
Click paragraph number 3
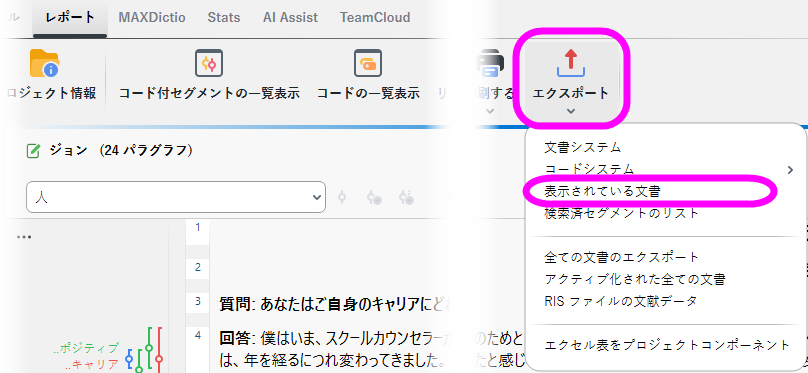click(198, 301)
